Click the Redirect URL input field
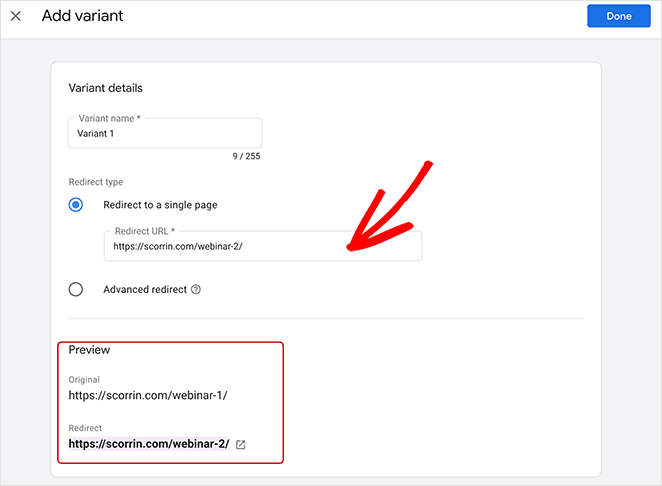This screenshot has width=662, height=486. tap(263, 246)
